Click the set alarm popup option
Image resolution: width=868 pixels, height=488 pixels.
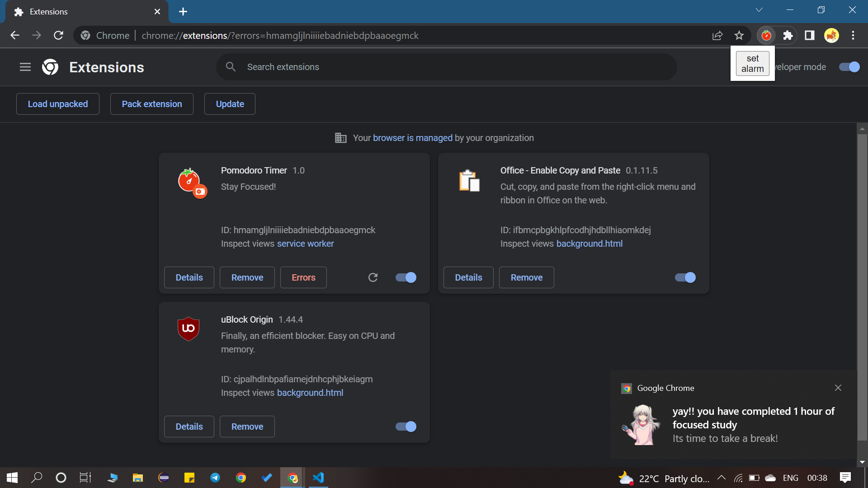tap(752, 63)
